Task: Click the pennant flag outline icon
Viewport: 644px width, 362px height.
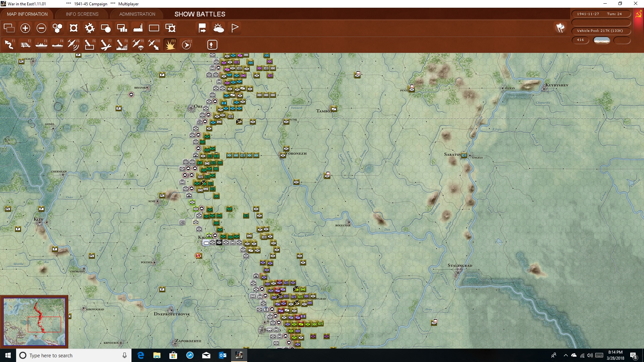Action: pos(235,28)
